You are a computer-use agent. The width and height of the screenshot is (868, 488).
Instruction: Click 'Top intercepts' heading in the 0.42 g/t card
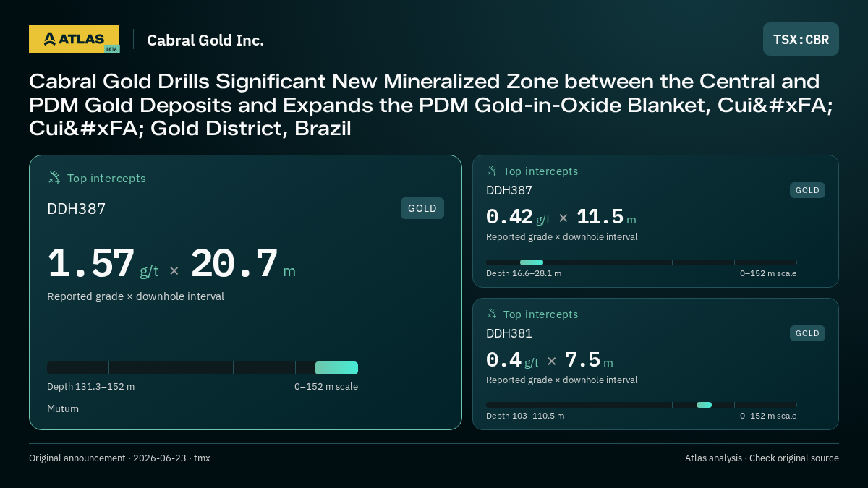pos(541,171)
